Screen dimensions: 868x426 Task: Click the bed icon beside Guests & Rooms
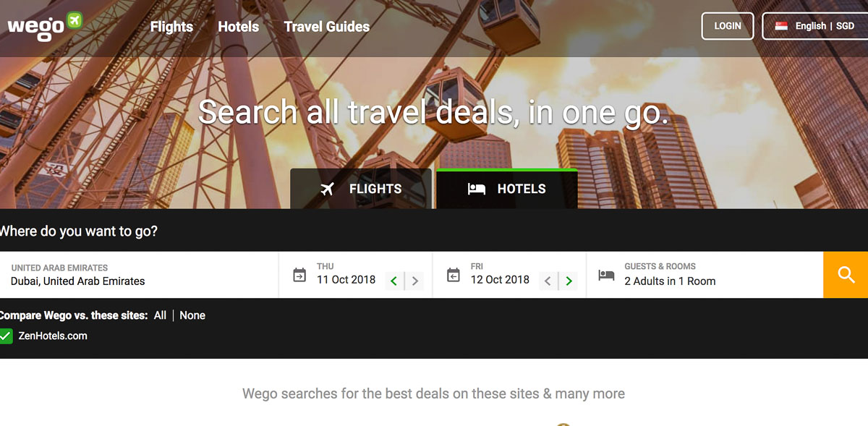(606, 275)
